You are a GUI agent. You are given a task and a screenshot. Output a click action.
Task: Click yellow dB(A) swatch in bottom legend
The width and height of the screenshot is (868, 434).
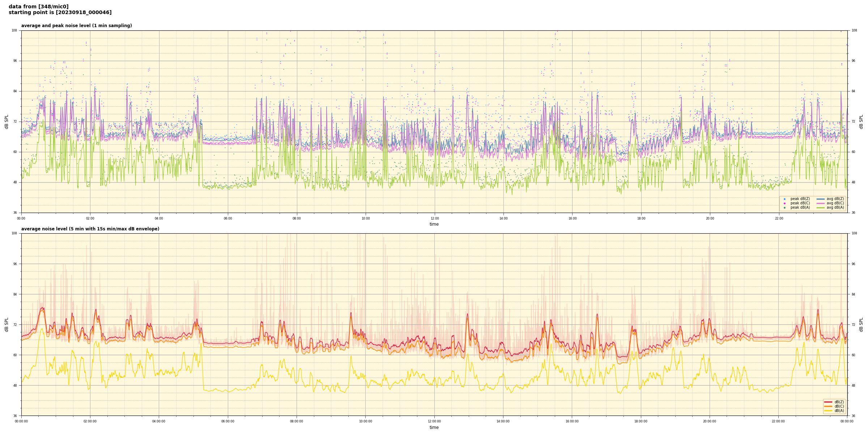click(x=828, y=410)
